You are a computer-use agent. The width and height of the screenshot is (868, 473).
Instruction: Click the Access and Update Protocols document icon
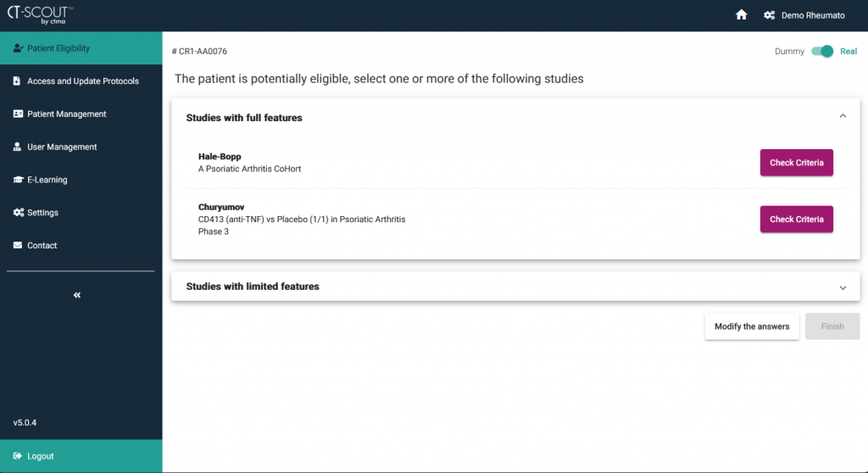point(17,81)
